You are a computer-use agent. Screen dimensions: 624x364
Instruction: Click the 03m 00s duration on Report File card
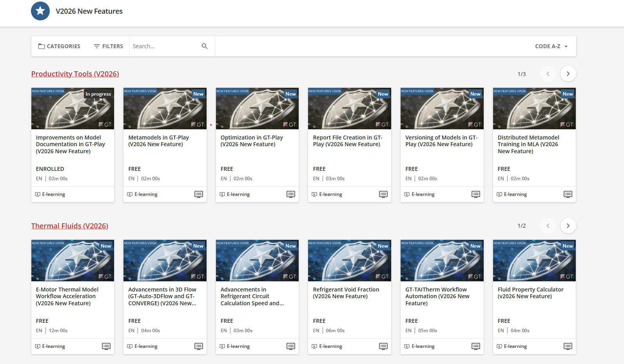point(336,179)
